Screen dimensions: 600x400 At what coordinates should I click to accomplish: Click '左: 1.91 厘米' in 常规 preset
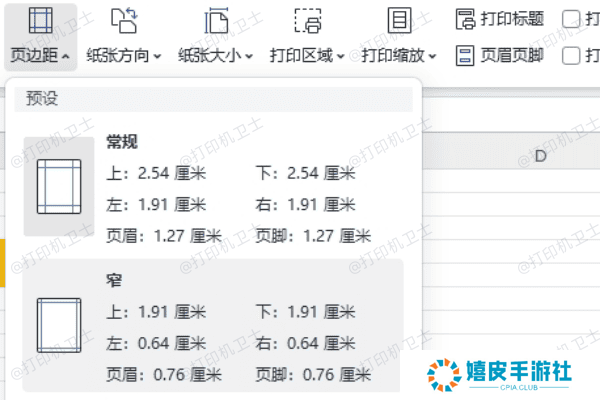tap(156, 205)
